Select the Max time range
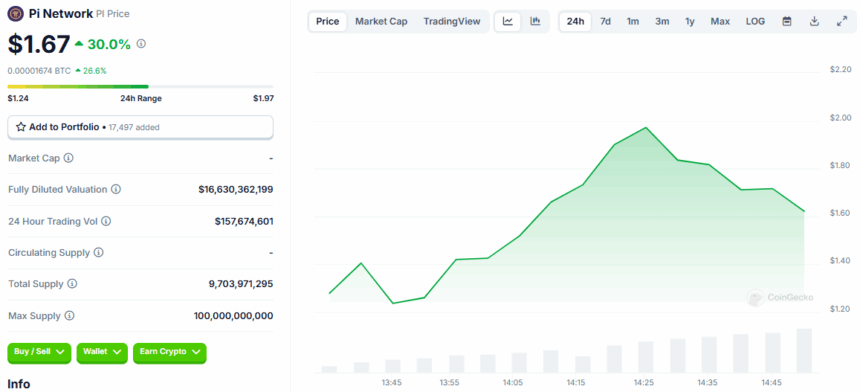This screenshot has height=392, width=860. [720, 22]
